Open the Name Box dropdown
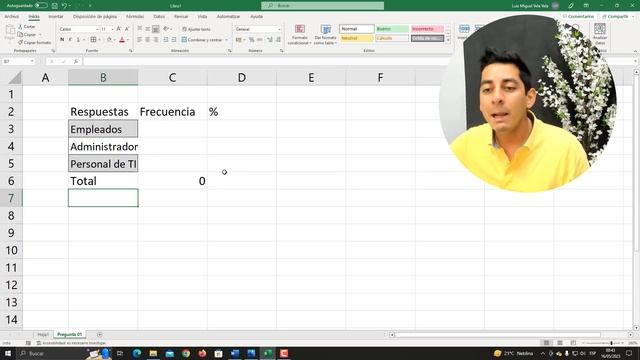This screenshot has height=360, width=640. click(31, 61)
